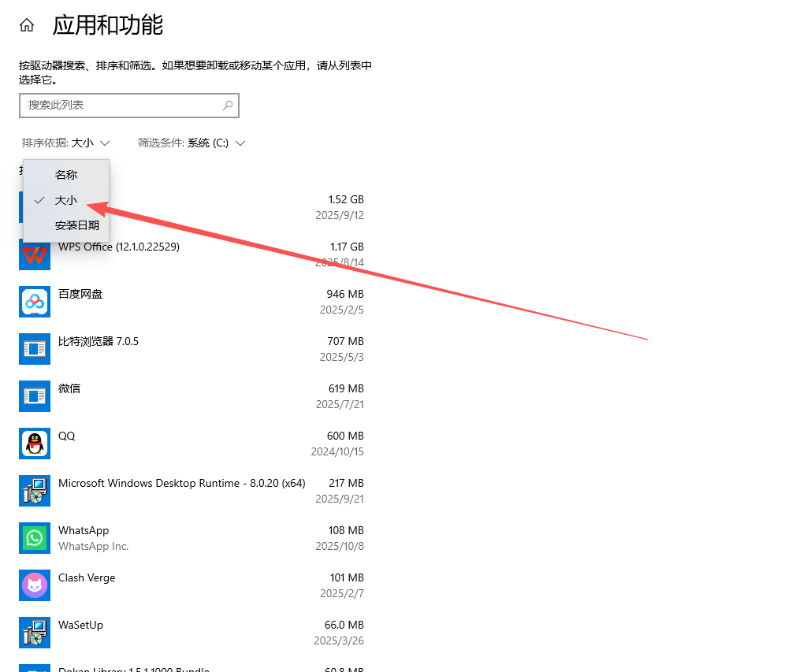Select Microsoft Windows Desktop Runtime 8.0.20 entry
Image resolution: width=803 pixels, height=672 pixels.
(x=182, y=483)
